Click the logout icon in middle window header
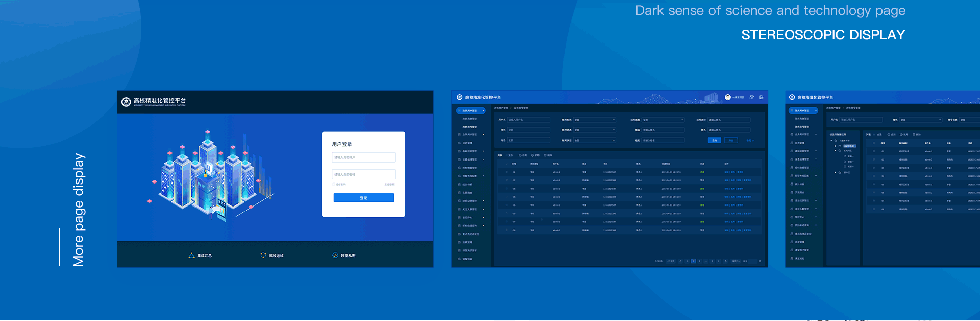 762,97
